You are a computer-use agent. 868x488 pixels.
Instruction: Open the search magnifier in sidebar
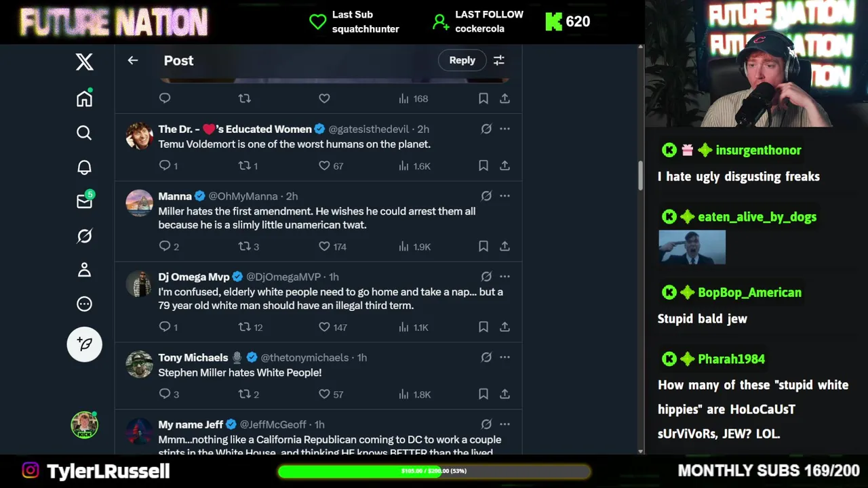click(84, 133)
